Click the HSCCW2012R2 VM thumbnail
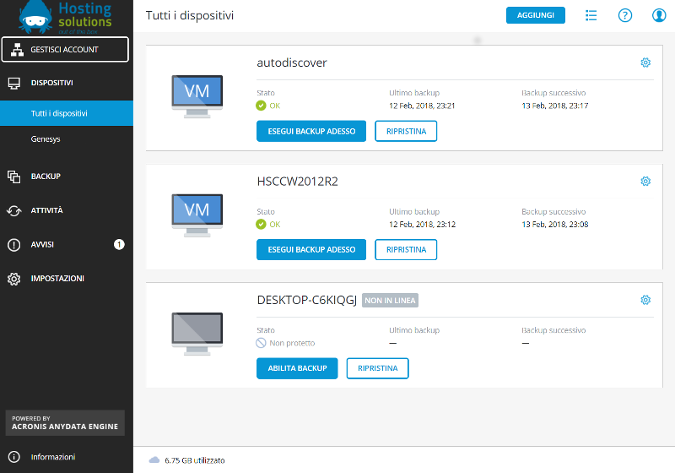 [197, 215]
